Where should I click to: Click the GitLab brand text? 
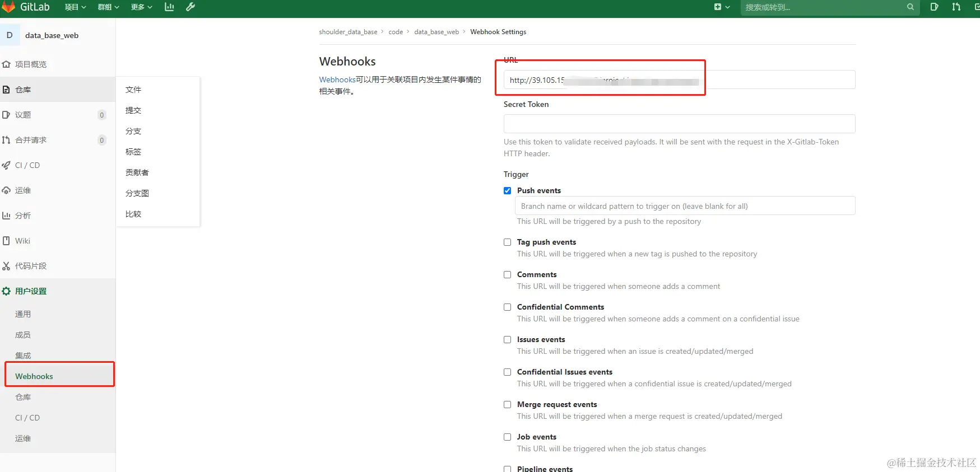click(x=35, y=7)
